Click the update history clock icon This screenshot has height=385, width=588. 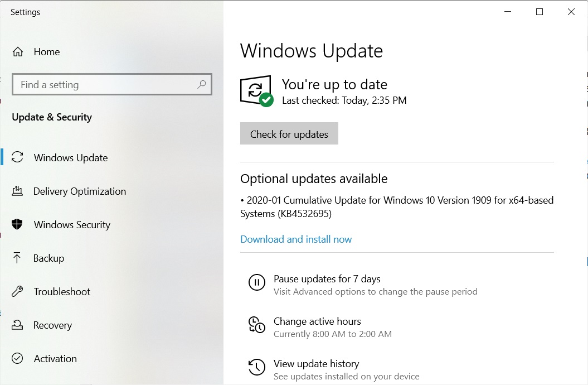[257, 367]
